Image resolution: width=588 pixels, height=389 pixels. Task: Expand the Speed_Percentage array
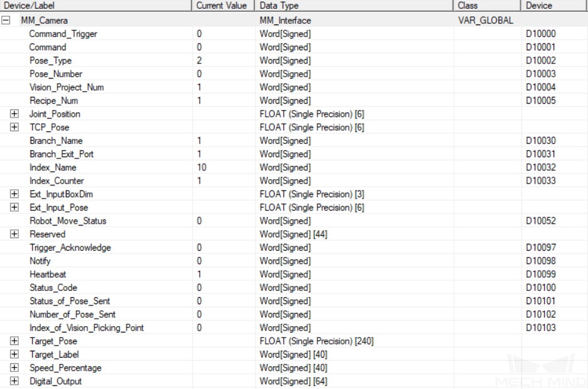coord(14,368)
